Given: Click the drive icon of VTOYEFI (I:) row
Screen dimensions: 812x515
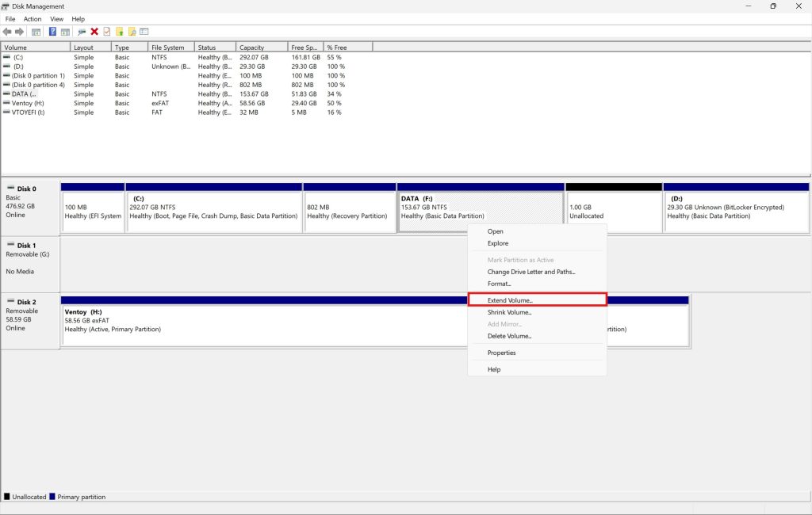Looking at the screenshot, I should pos(6,112).
